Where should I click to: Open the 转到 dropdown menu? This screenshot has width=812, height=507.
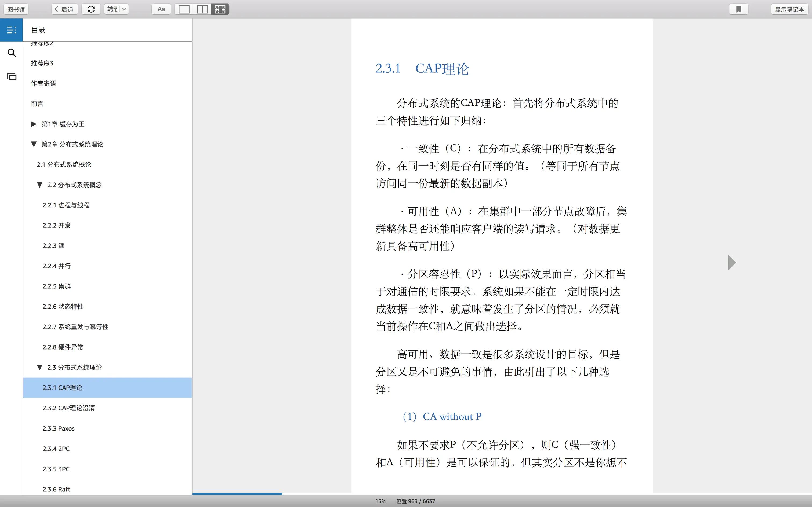point(117,9)
